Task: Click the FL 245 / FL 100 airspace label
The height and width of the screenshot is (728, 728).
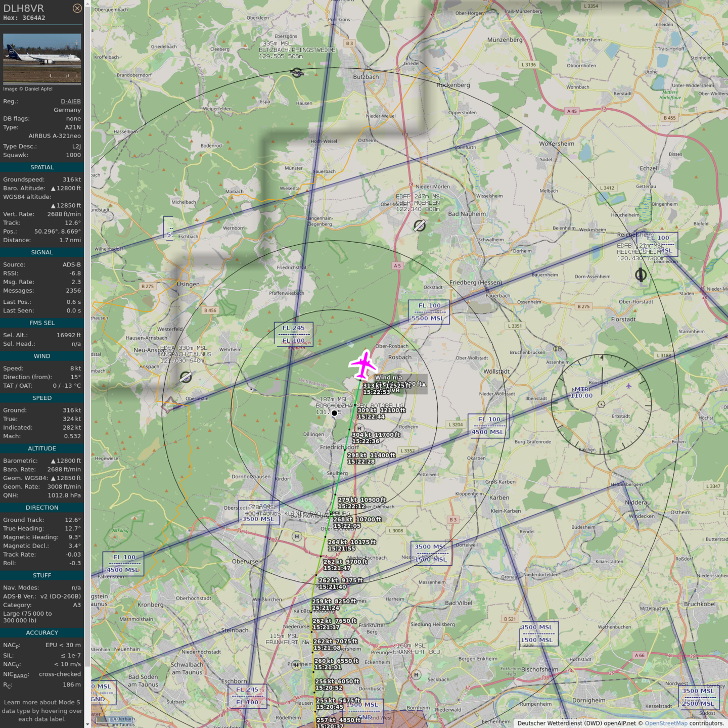Action: coord(294,334)
